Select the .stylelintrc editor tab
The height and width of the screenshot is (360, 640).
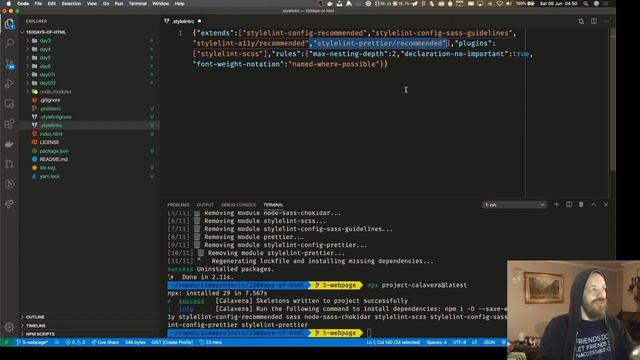183,21
